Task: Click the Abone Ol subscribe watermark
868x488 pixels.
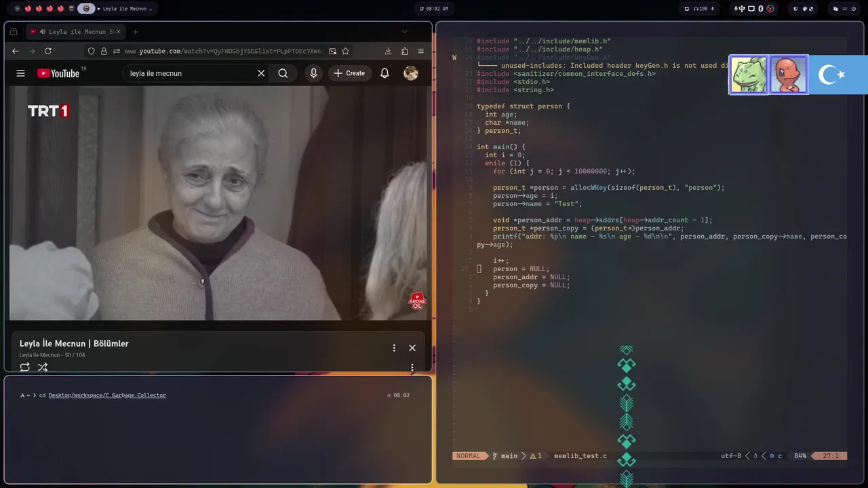Action: 417,302
